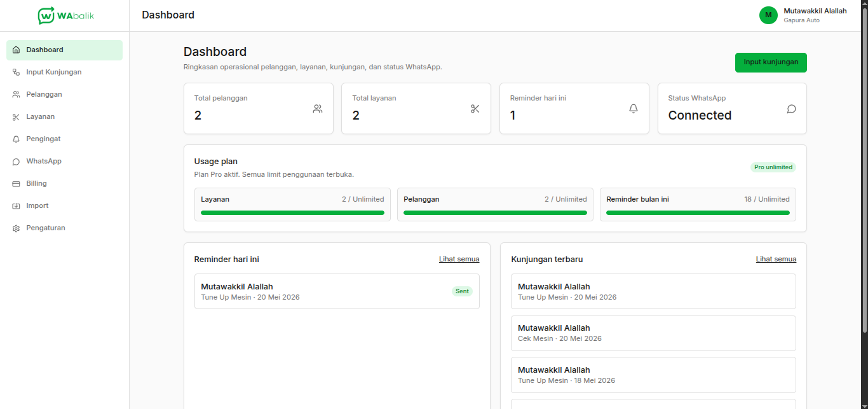The width and height of the screenshot is (868, 409).
Task: Click the Billing card icon in sidebar
Action: coord(16,183)
